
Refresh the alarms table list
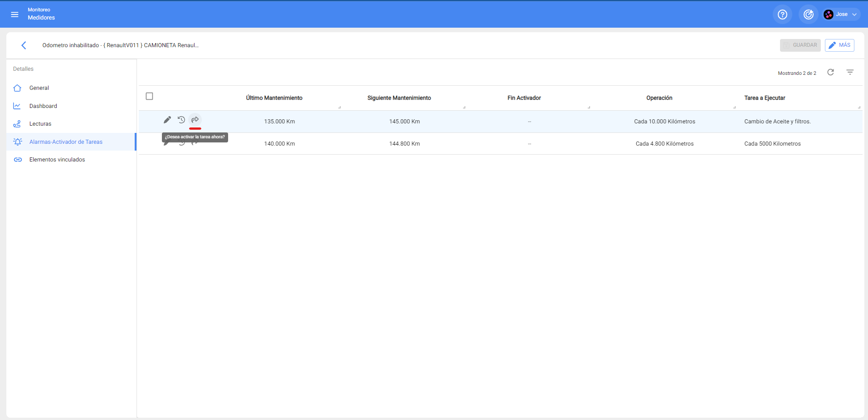pyautogui.click(x=830, y=73)
